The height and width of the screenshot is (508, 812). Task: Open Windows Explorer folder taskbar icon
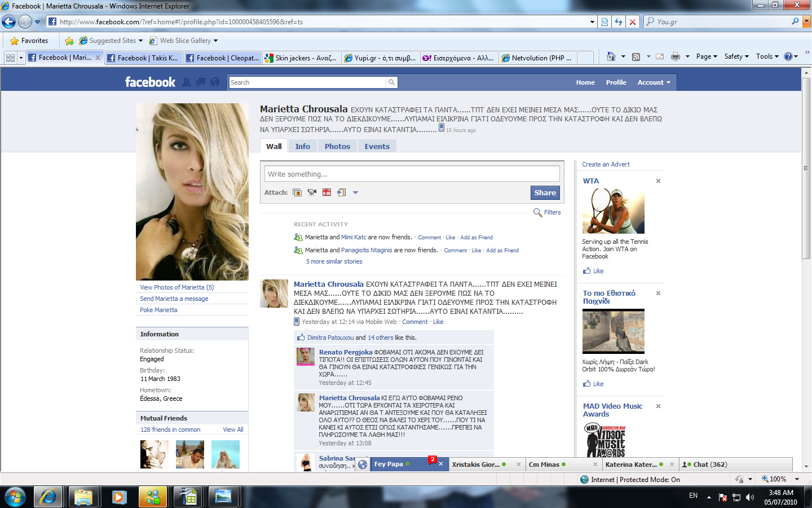click(x=83, y=497)
